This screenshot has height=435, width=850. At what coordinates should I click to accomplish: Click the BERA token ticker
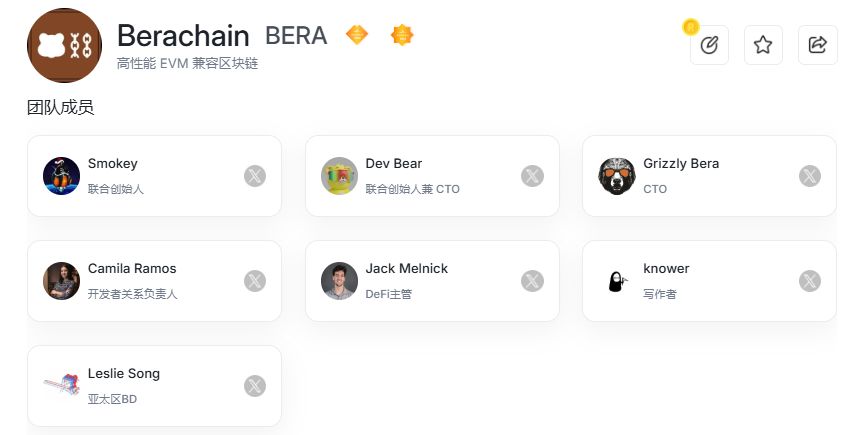296,36
